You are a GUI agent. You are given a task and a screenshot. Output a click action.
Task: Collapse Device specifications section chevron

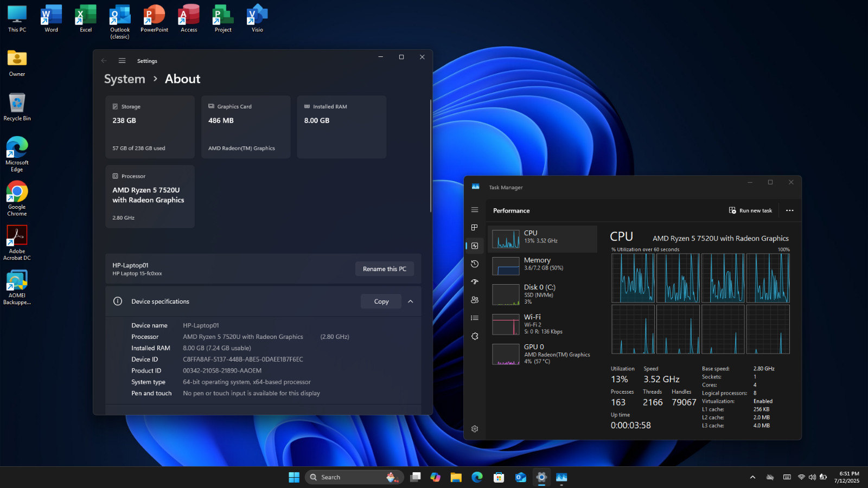[x=411, y=301]
